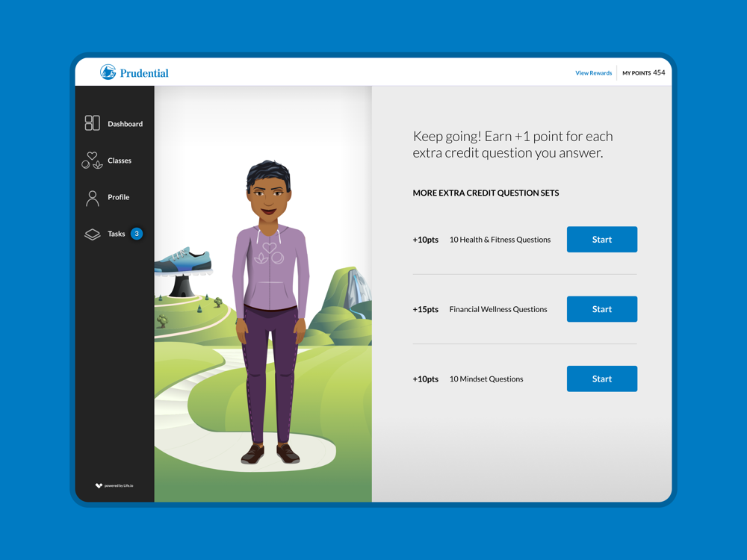Select the Tasks menu label

117,234
